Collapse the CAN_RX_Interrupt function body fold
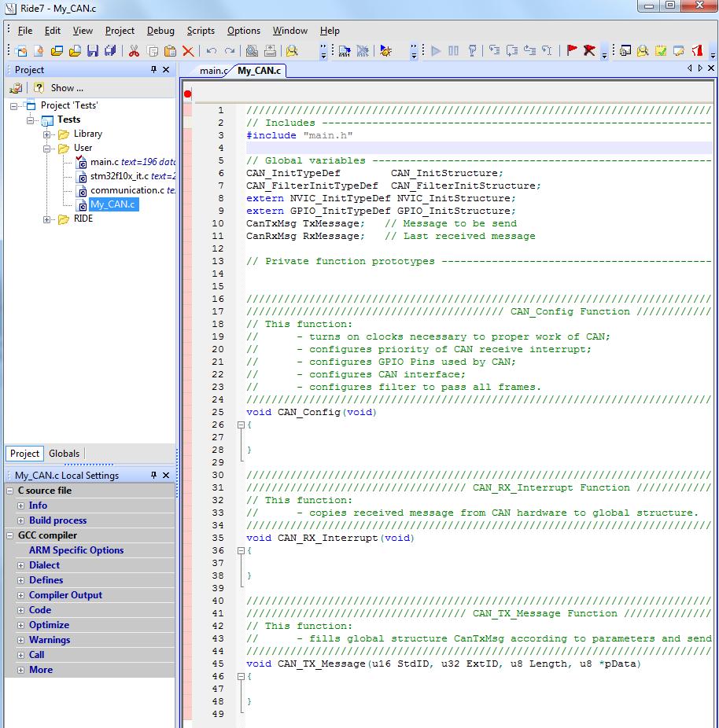 241,550
